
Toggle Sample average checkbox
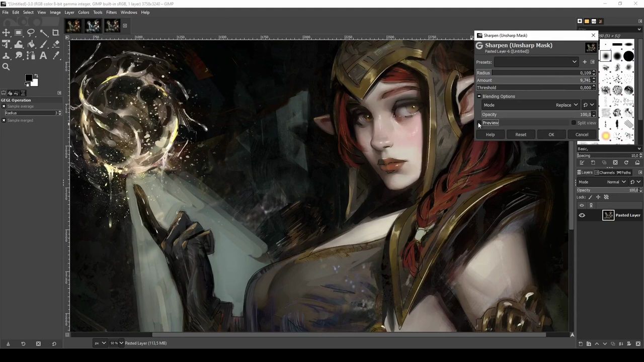pyautogui.click(x=4, y=106)
